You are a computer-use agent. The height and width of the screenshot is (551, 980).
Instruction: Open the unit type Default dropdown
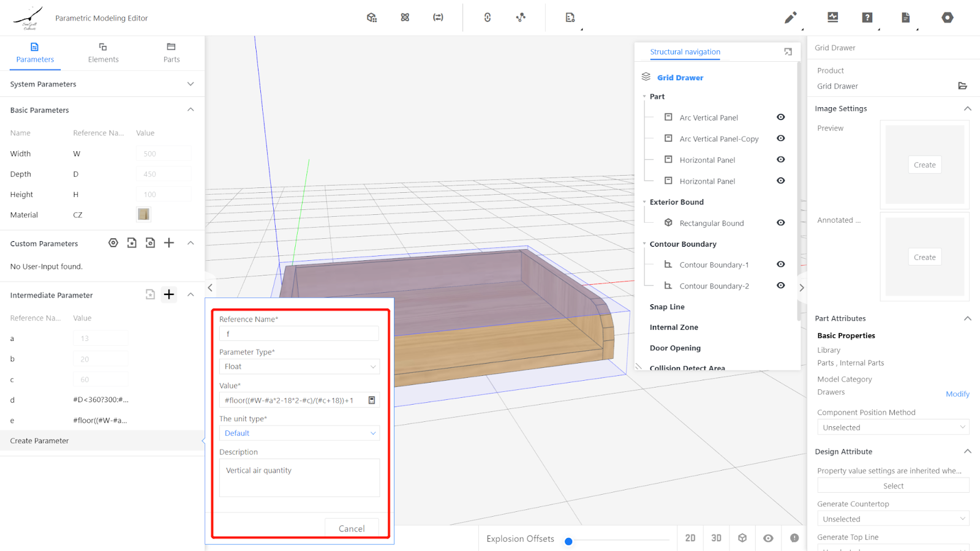coord(299,433)
